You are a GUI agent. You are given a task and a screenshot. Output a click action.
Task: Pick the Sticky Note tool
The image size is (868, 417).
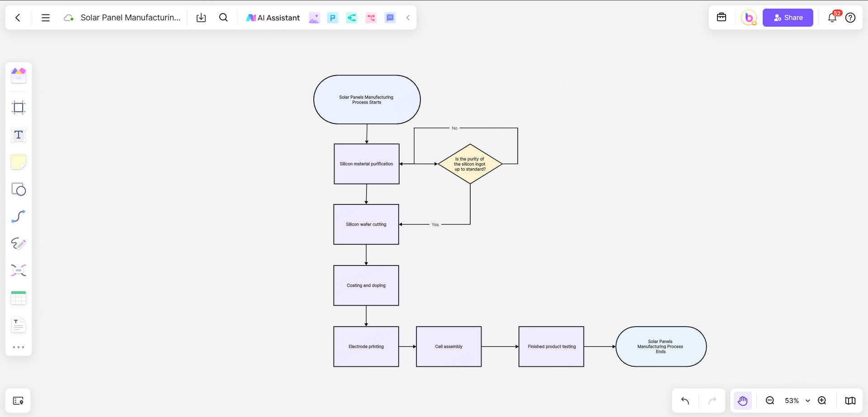[19, 162]
